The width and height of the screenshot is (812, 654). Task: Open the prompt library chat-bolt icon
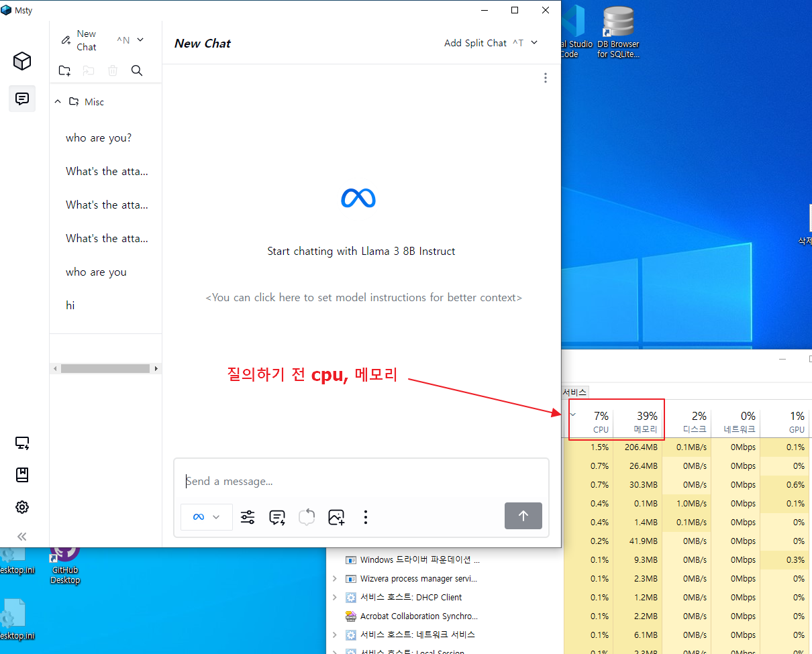coord(277,517)
